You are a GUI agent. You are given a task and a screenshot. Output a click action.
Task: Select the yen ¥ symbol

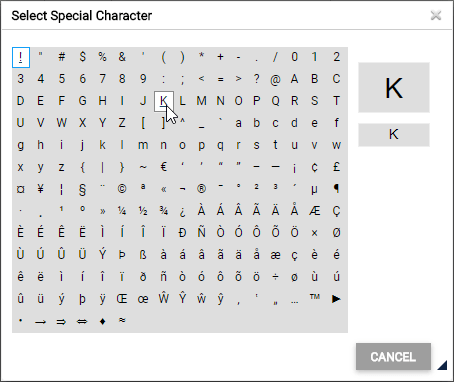[x=40, y=189]
